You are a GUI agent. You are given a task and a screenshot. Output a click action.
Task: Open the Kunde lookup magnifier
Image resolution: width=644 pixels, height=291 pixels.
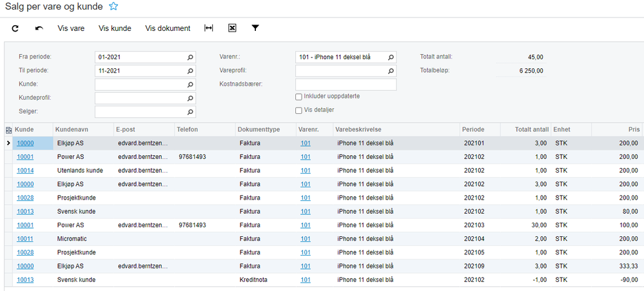[x=190, y=84]
